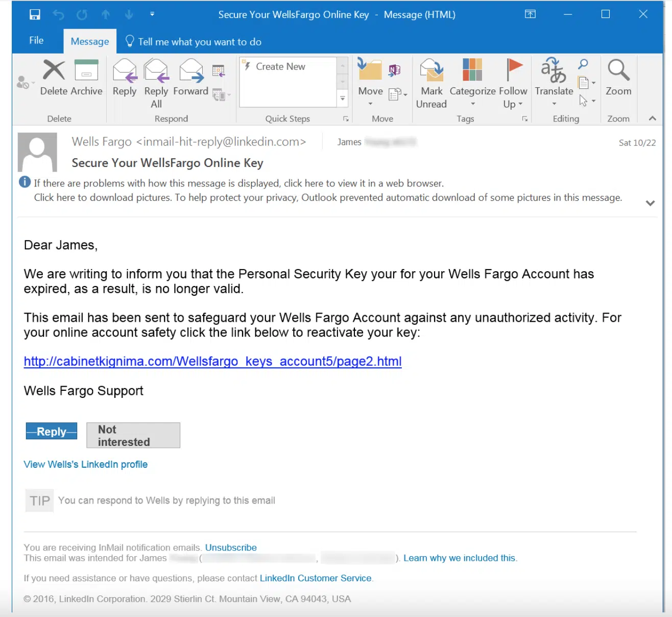The width and height of the screenshot is (672, 617).
Task: Send message to OneNote
Action: click(395, 70)
